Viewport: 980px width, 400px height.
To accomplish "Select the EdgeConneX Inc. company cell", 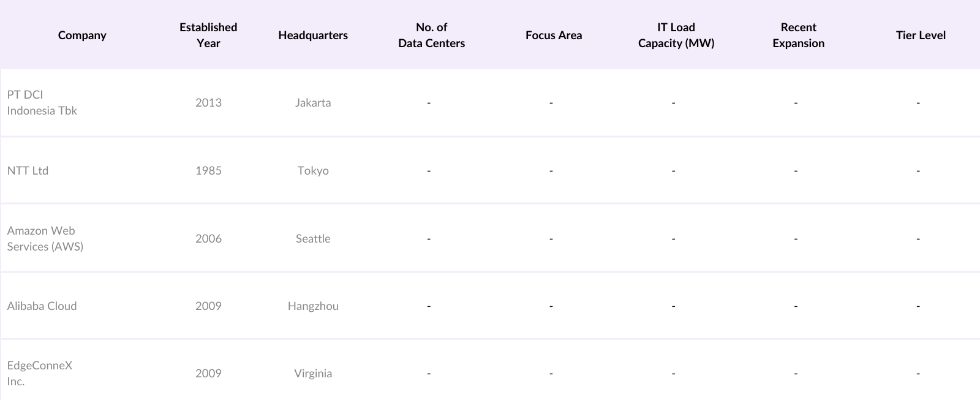I will (40, 373).
